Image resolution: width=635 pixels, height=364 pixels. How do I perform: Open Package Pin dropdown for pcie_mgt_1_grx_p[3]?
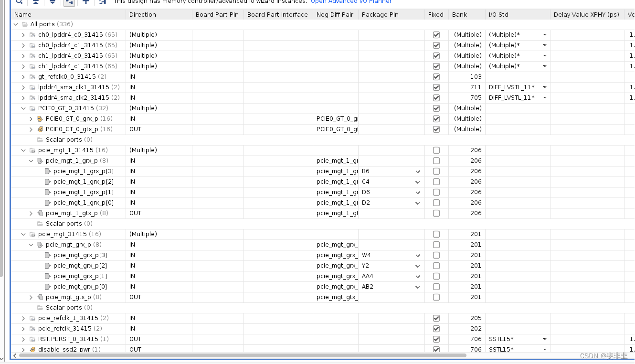point(418,171)
